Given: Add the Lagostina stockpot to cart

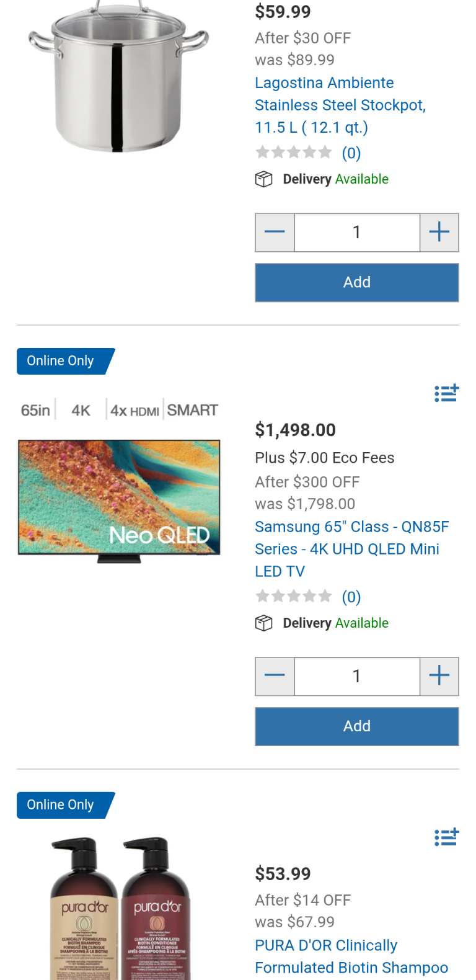Looking at the screenshot, I should pos(357,283).
